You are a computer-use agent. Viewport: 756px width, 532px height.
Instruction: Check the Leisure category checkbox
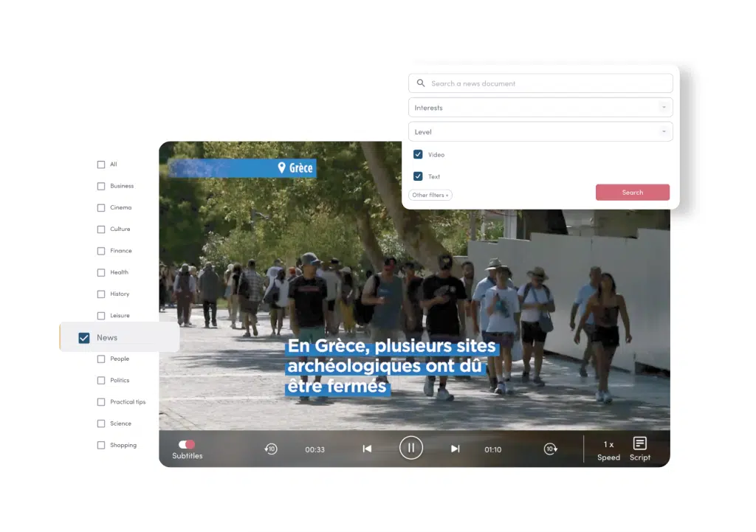click(100, 316)
